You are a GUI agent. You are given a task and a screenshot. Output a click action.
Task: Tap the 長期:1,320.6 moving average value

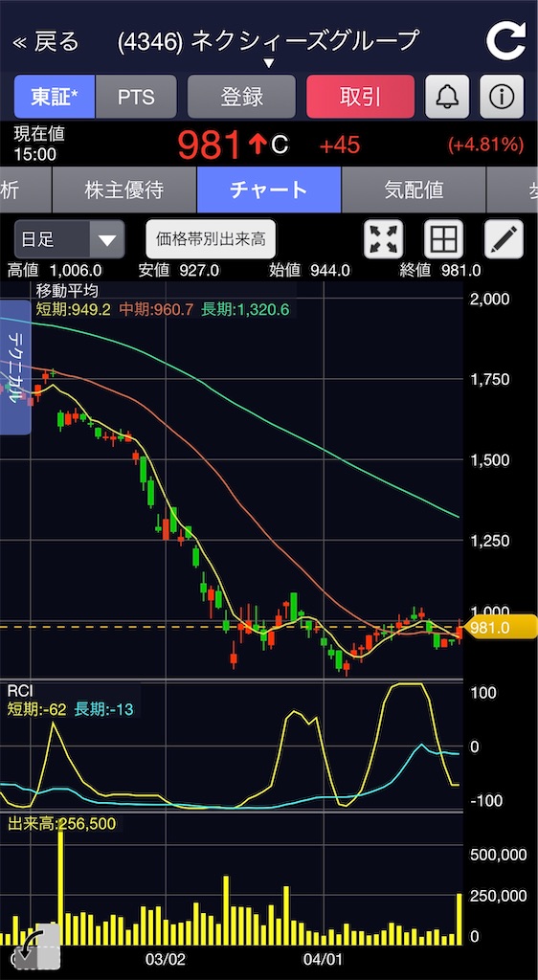point(245,309)
